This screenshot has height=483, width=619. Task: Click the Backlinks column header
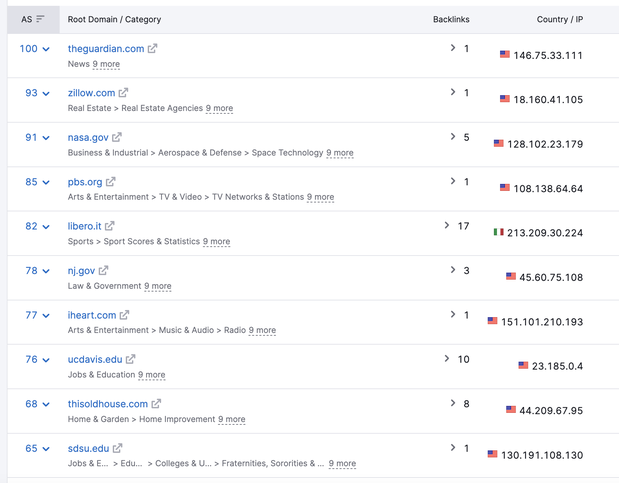(450, 19)
